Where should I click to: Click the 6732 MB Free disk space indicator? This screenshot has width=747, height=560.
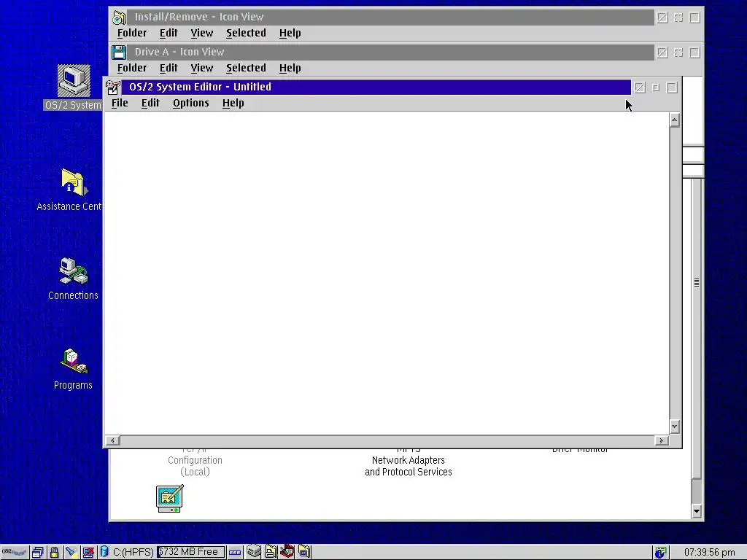tap(190, 552)
